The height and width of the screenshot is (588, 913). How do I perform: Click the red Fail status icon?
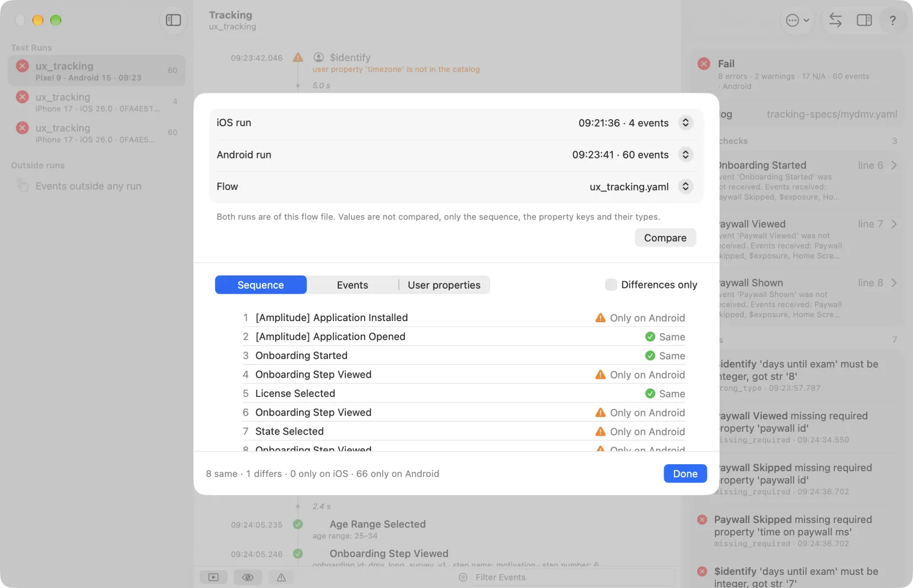pos(704,64)
